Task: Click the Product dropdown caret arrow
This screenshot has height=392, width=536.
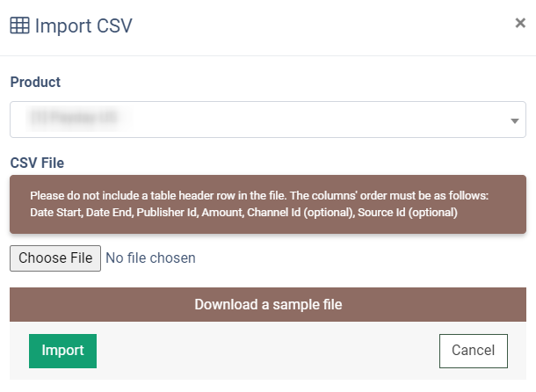Action: pyautogui.click(x=514, y=120)
